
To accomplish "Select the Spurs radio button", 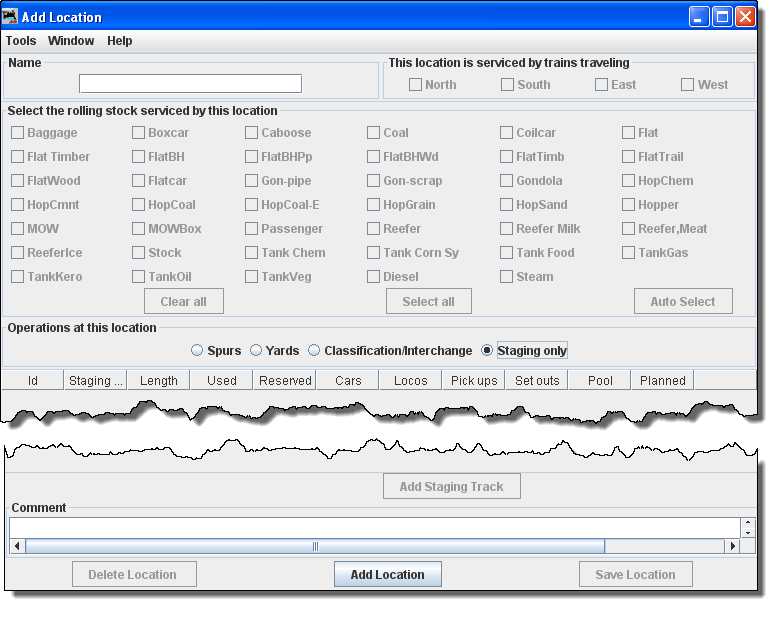I will (198, 351).
